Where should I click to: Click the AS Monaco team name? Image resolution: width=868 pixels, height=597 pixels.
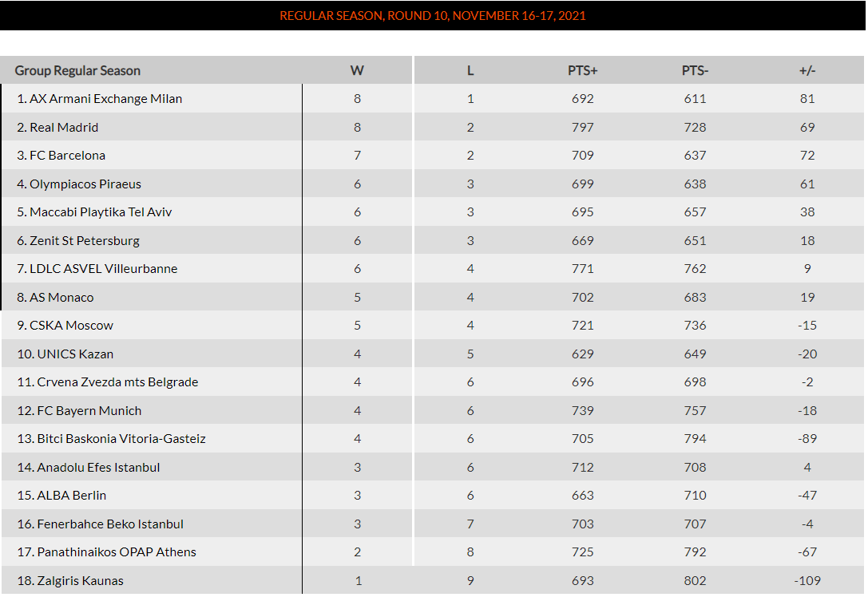tap(61, 298)
